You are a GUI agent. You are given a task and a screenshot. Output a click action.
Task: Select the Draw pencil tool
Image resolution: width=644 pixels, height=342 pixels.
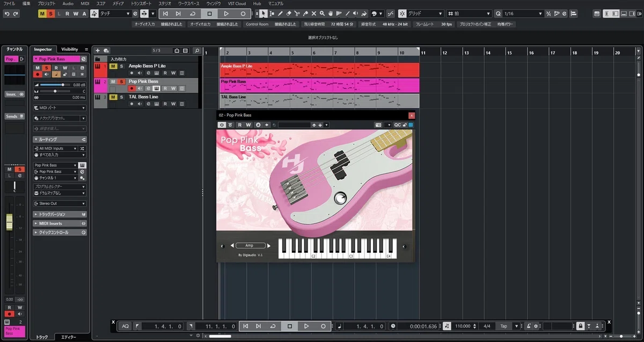(x=280, y=13)
